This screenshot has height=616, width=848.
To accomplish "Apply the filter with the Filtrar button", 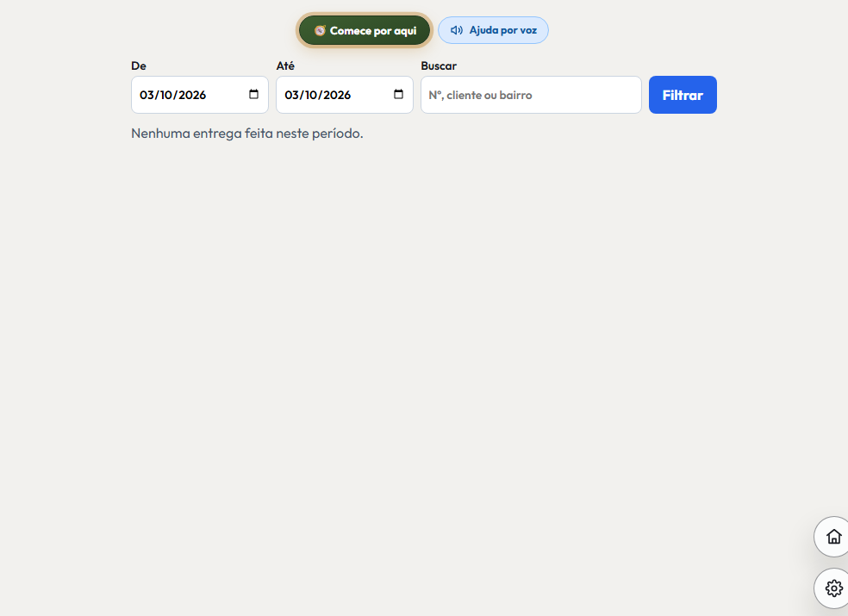I will point(683,95).
